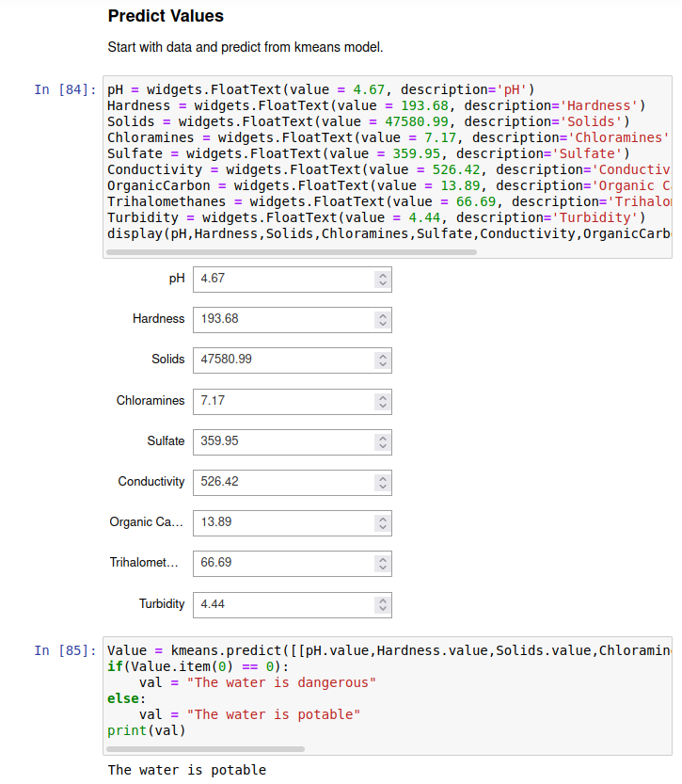This screenshot has width=682, height=784.
Task: Decrease Solids with down spinner arrow
Action: coord(383,364)
